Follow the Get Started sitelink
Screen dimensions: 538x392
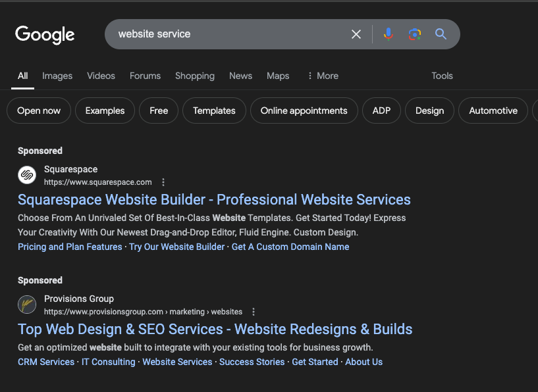[x=315, y=362]
